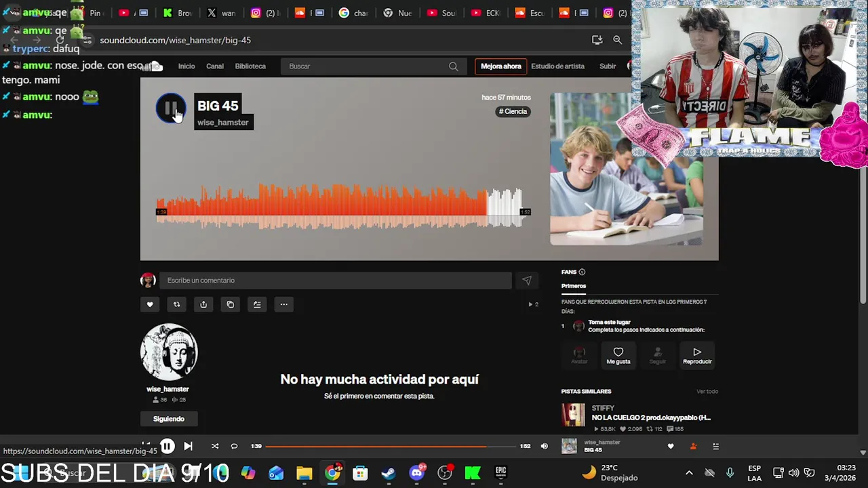Viewport: 868px width, 488px height.
Task: Toggle the Siguiendo follow button
Action: tap(169, 419)
